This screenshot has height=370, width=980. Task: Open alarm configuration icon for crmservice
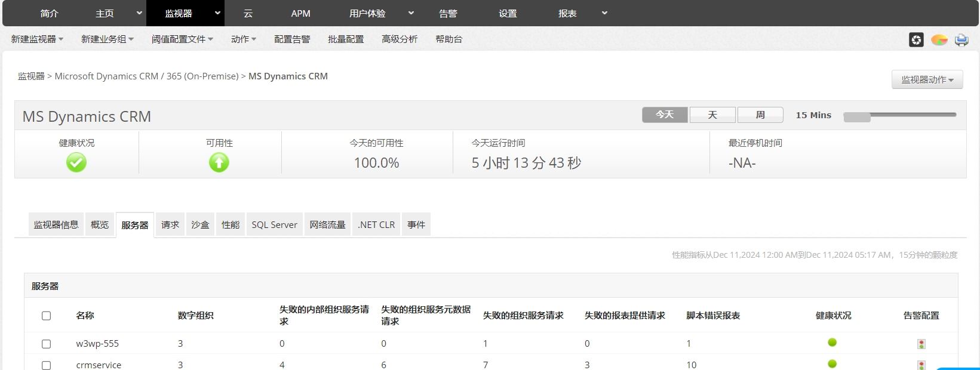(x=921, y=365)
